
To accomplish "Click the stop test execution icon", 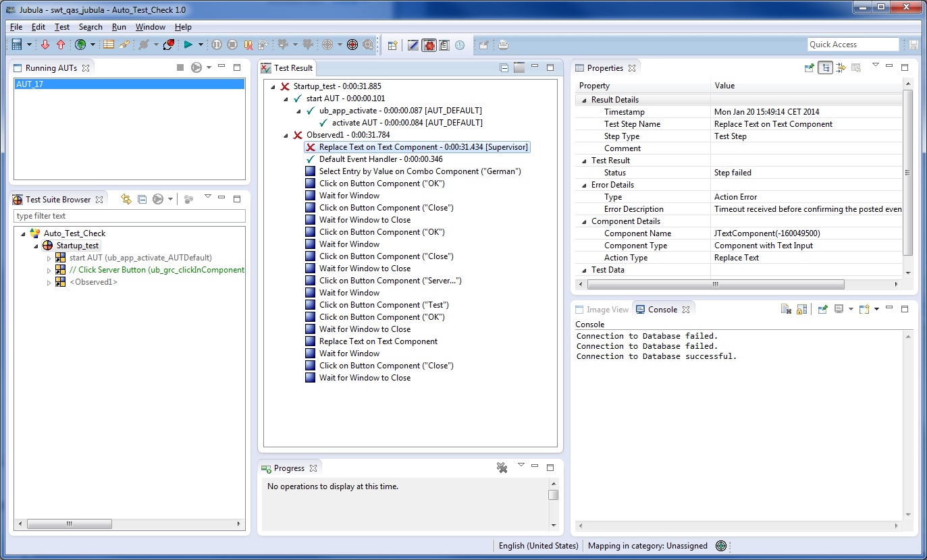I will 232,45.
